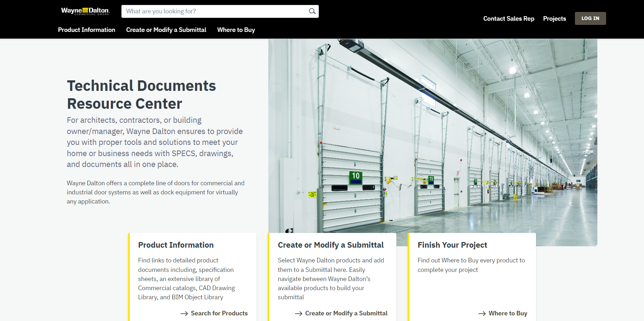
Task: Go to Where to Buy in navigation bar
Action: click(236, 30)
